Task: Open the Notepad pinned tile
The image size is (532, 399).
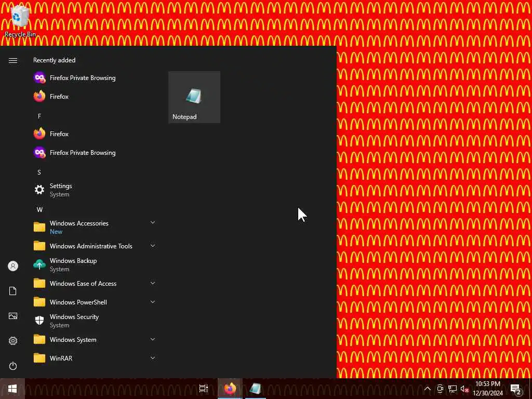Action: click(x=194, y=97)
